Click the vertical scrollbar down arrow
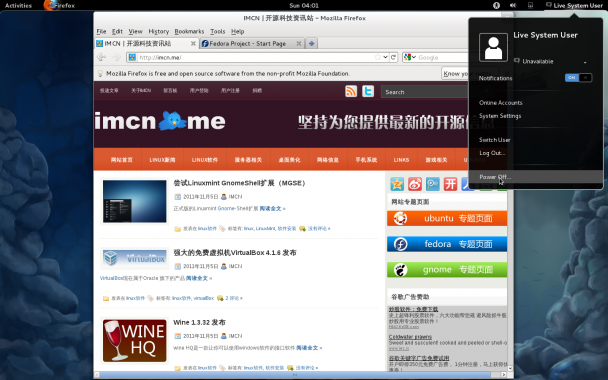 510,368
